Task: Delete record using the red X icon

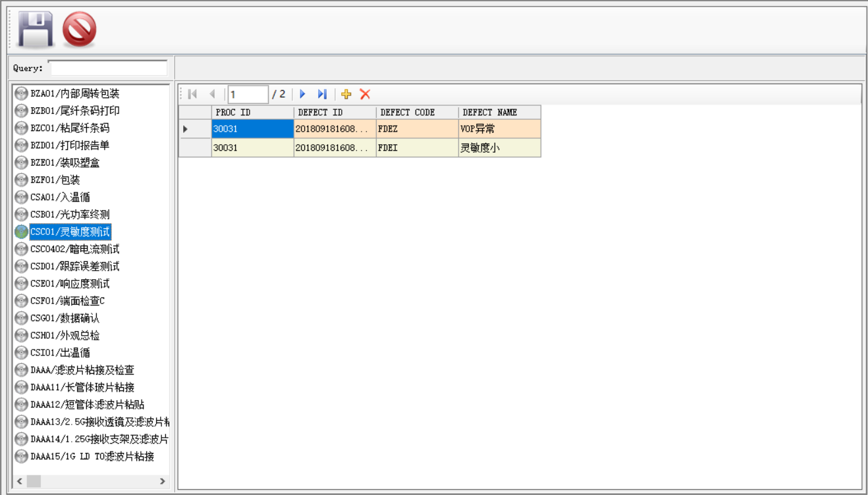Action: (x=365, y=94)
